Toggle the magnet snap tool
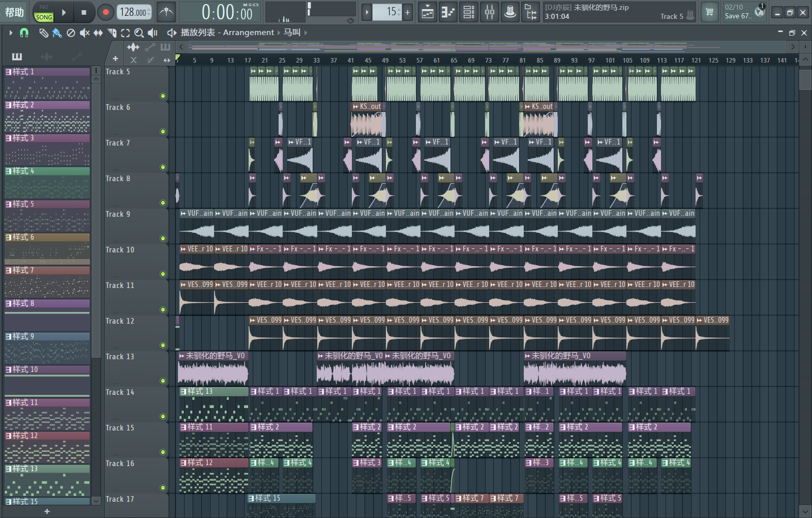 (x=24, y=33)
